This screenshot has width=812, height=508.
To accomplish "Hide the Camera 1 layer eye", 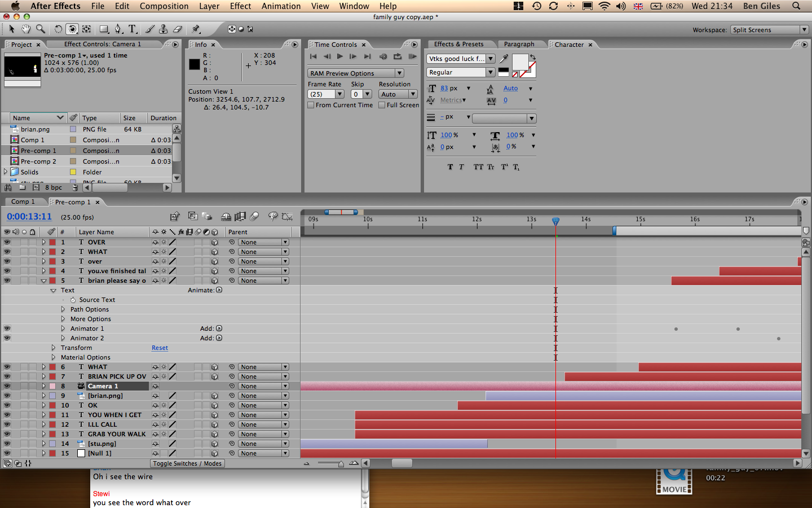I will [7, 386].
